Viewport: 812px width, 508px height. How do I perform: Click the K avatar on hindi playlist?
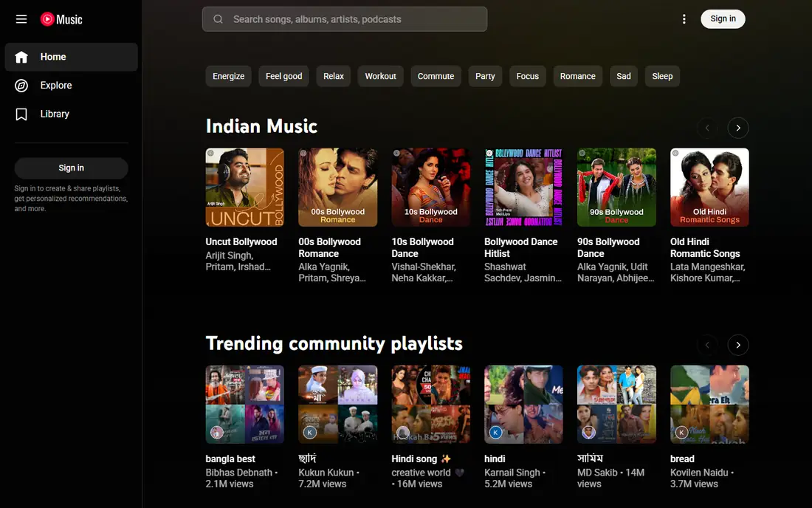[495, 432]
